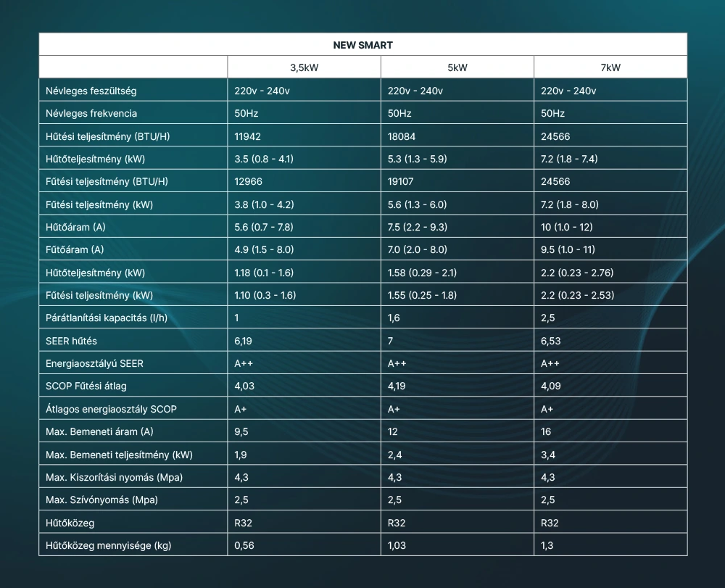Click the heating BTU value 19107

click(401, 181)
